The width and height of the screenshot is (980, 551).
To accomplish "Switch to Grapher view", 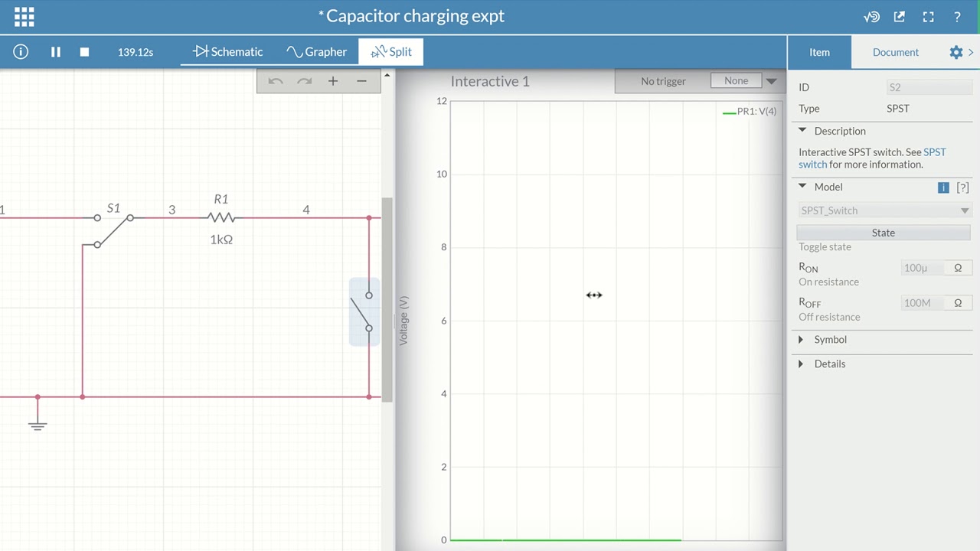I will [x=316, y=52].
